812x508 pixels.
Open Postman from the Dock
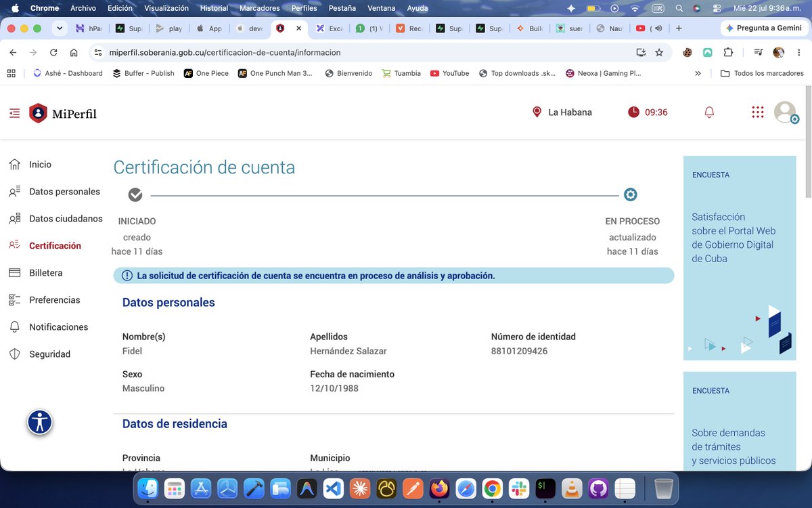coord(413,488)
